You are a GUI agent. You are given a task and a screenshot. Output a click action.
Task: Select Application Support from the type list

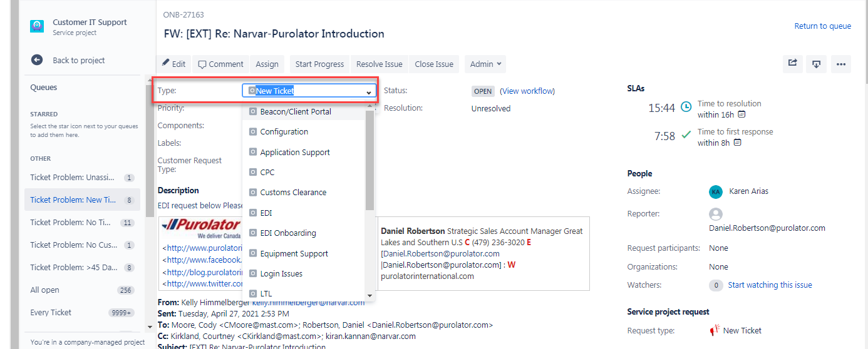303,152
